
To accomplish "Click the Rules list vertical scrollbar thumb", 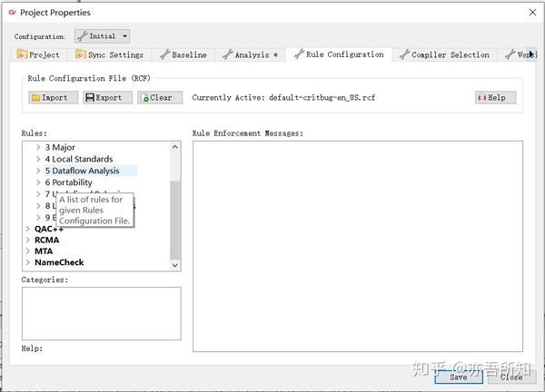I will point(174,220).
